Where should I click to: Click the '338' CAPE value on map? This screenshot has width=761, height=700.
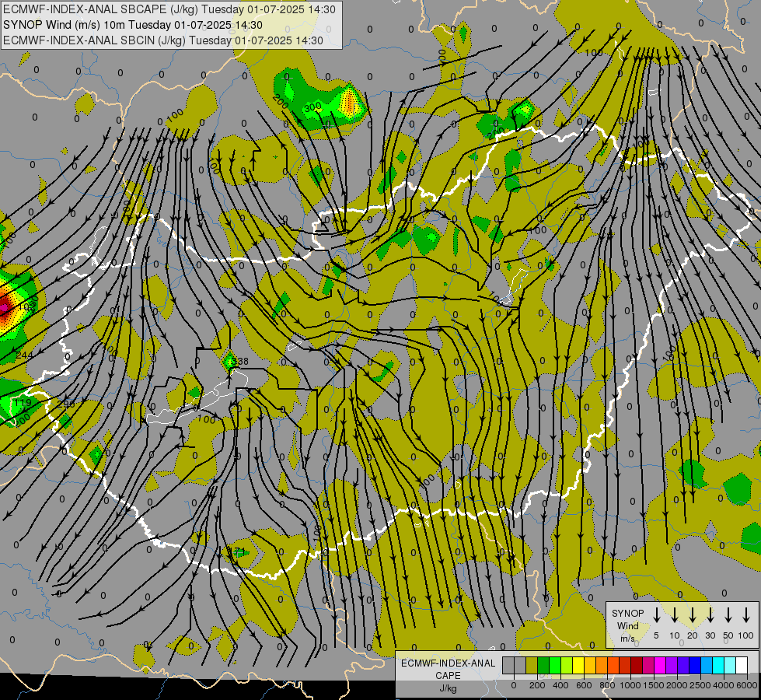[x=241, y=362]
